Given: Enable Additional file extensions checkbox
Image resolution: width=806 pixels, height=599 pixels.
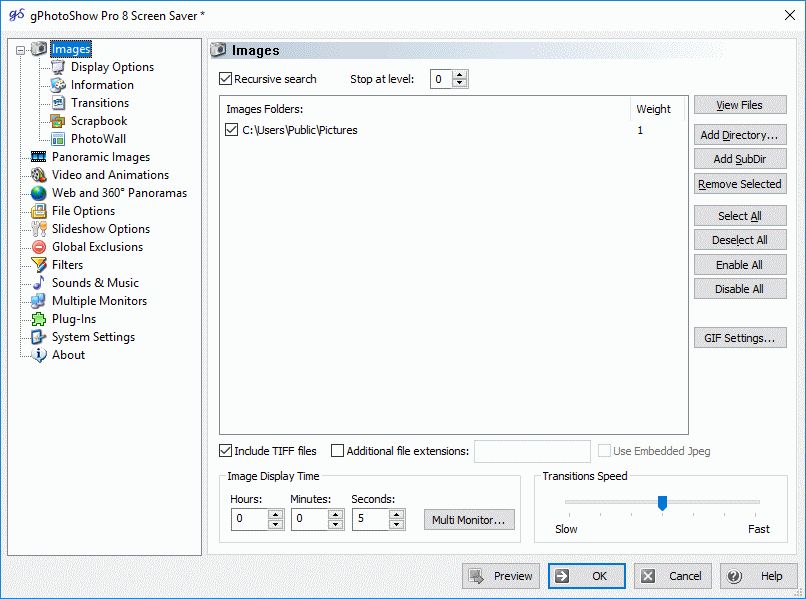Looking at the screenshot, I should 337,451.
